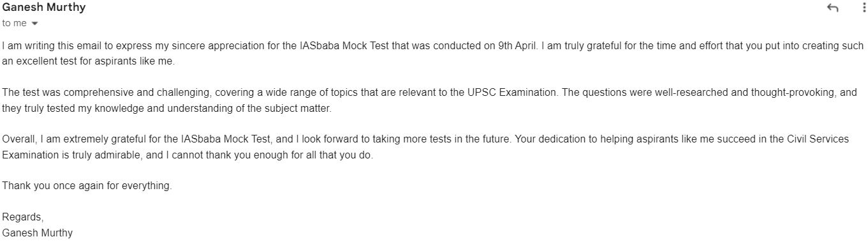This screenshot has height=246, width=868.
Task: Click 'Examination is truly admirable' text line
Action: 70,155
